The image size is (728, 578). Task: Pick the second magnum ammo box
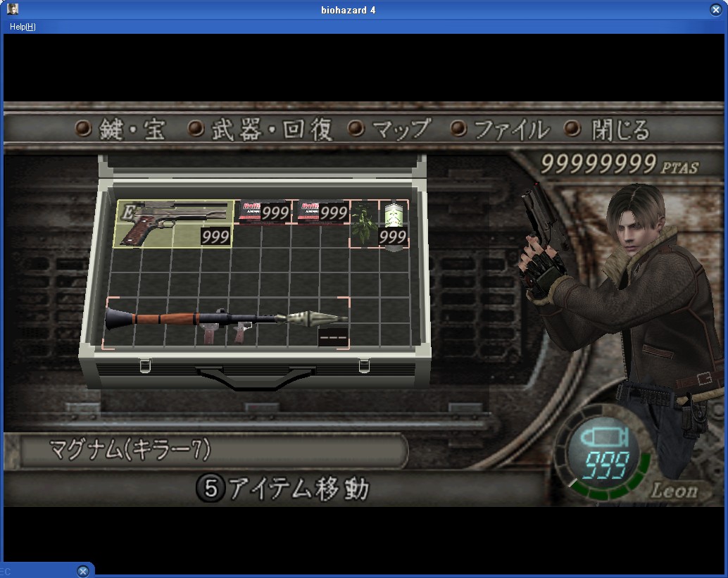click(x=321, y=211)
